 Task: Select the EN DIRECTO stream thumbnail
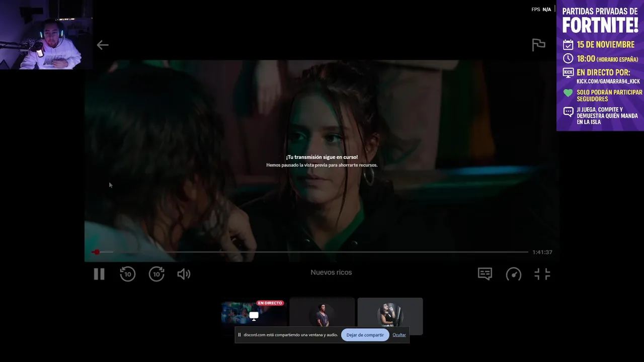coord(254,316)
